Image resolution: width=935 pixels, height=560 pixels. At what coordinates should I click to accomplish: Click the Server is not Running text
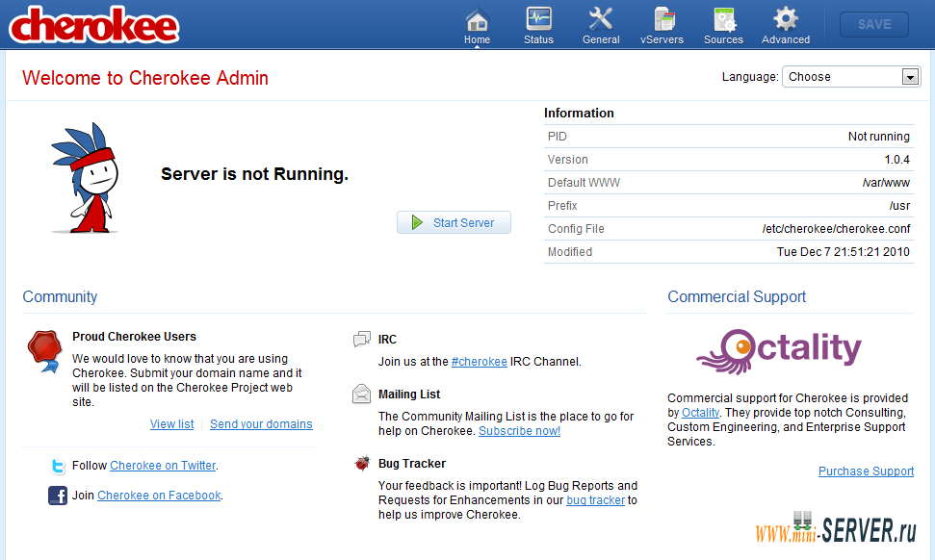click(x=254, y=174)
